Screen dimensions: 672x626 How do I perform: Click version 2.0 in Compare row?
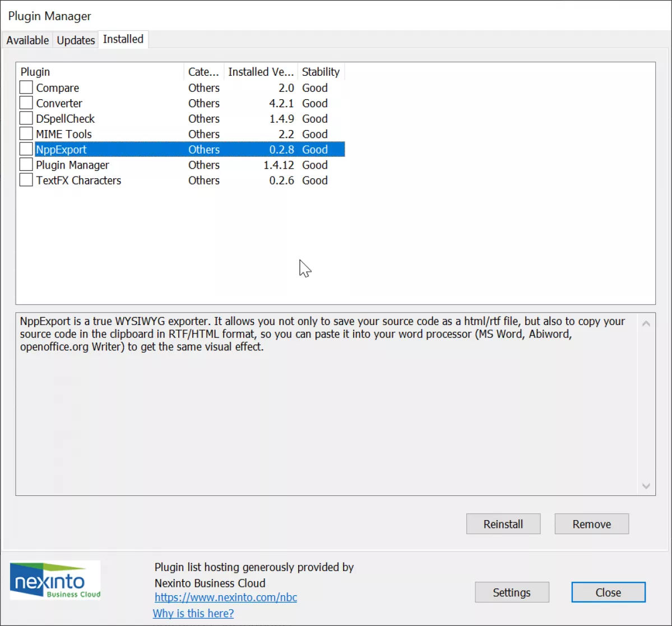[286, 88]
